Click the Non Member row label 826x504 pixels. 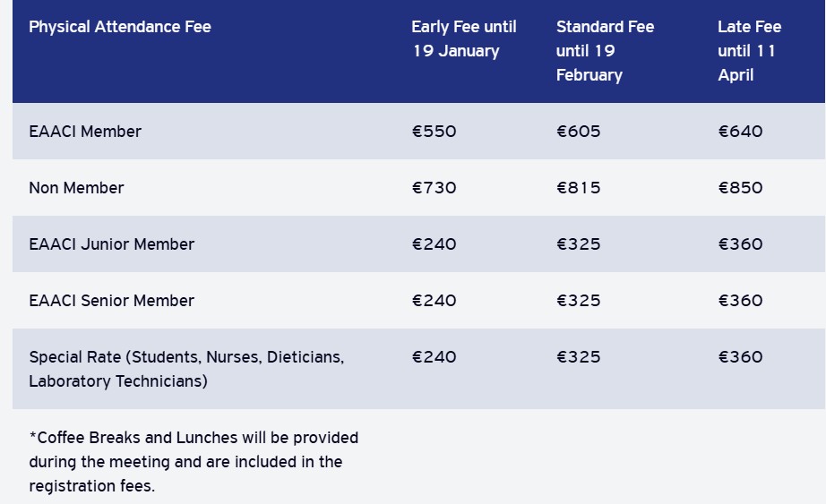click(x=76, y=188)
